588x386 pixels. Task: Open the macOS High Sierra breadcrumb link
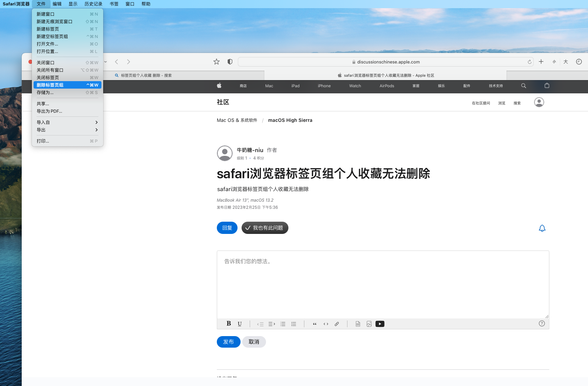pyautogui.click(x=290, y=120)
